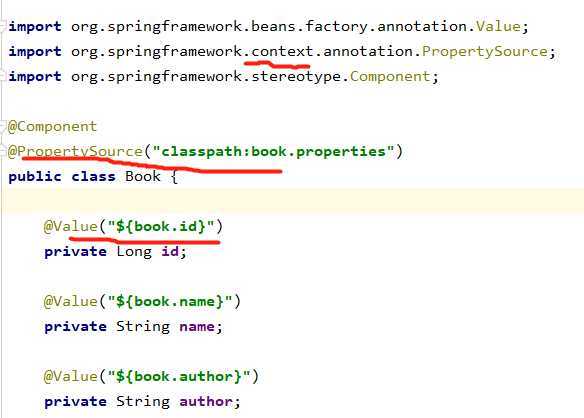This screenshot has width=584, height=418.
Task: Select the Book class name
Action: tap(143, 176)
